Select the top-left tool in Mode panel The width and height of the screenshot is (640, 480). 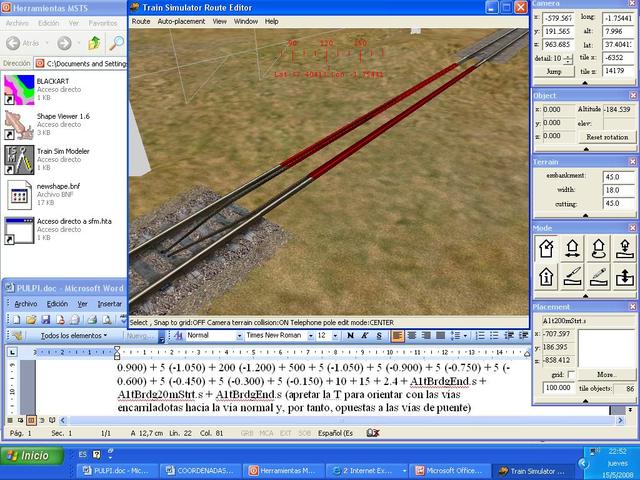(x=547, y=247)
